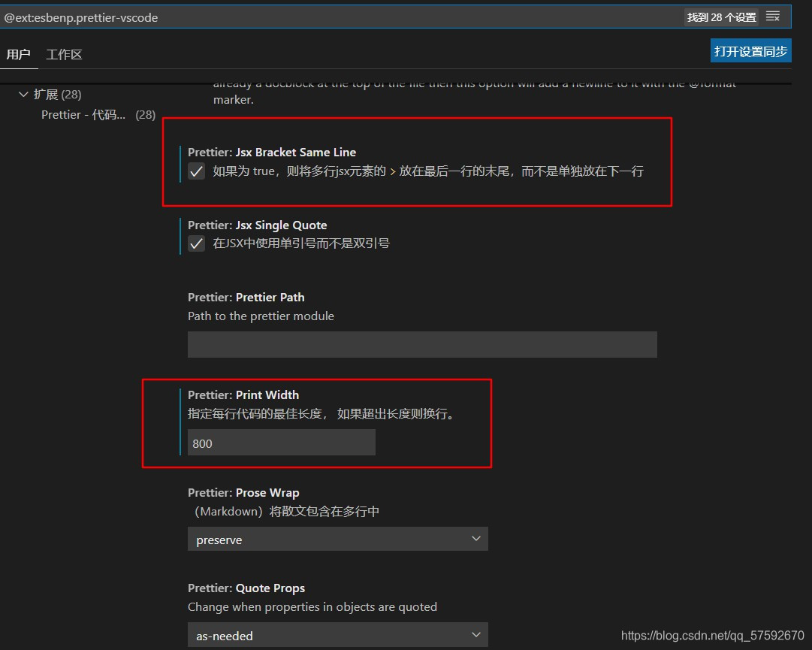Uncheck Jsx Bracket Same Line checkbox
Image resolution: width=812 pixels, height=650 pixels.
(196, 171)
